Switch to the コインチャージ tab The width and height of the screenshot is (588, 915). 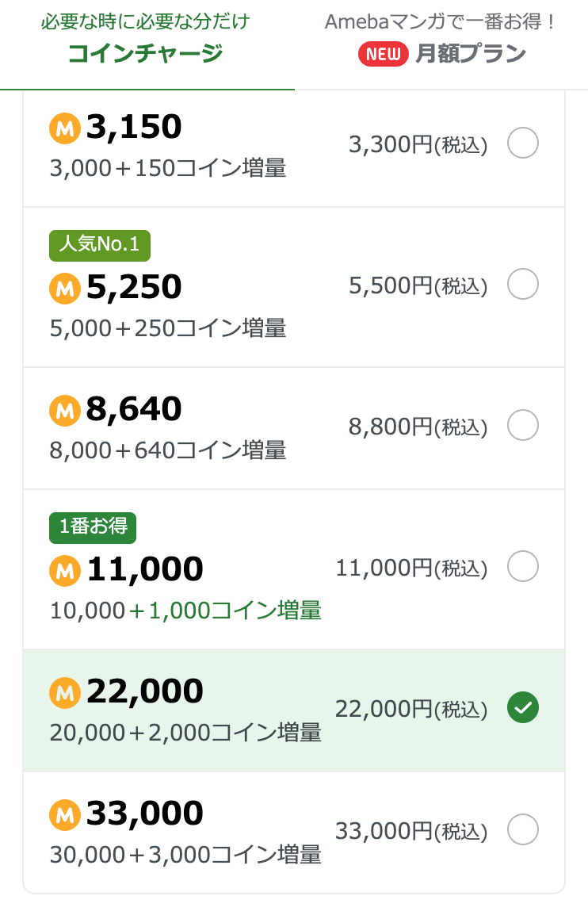coord(146,44)
